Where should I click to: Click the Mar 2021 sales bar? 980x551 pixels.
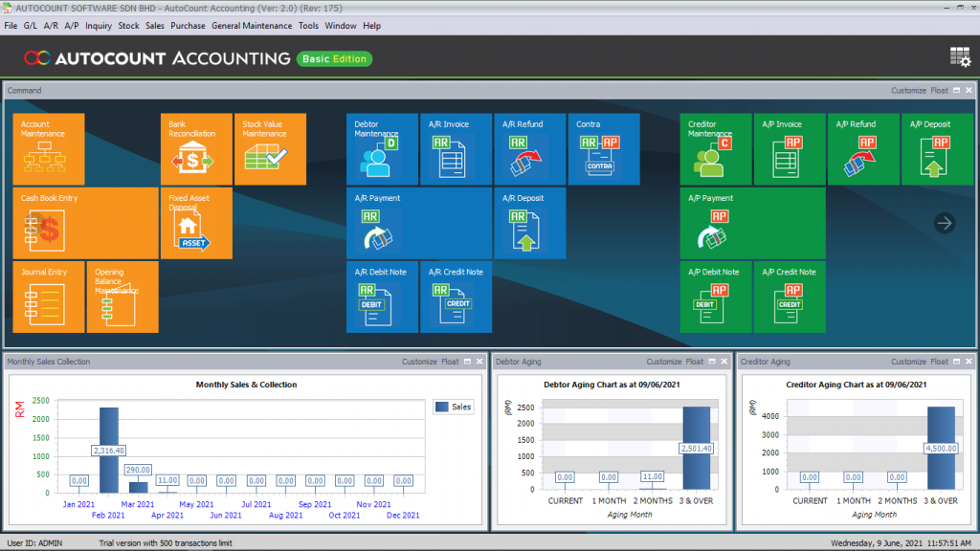[138, 487]
